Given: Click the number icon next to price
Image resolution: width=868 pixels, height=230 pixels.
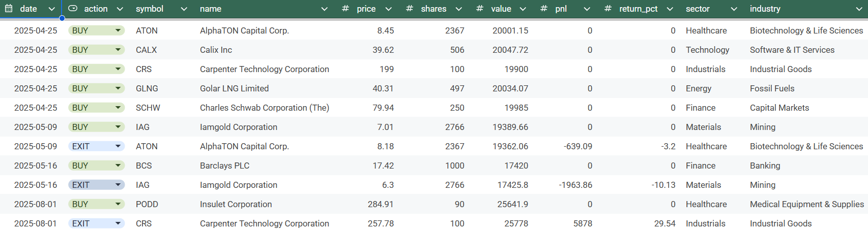Looking at the screenshot, I should click(345, 9).
